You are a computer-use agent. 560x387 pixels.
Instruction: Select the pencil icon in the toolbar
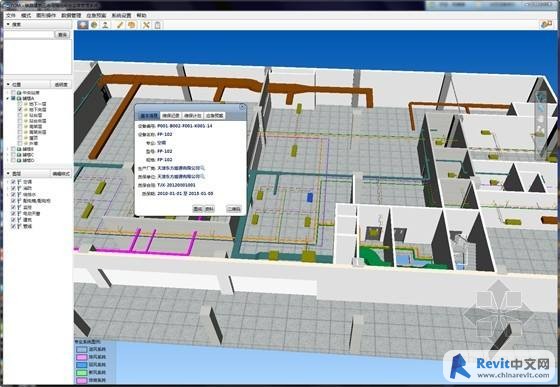[x=120, y=25]
